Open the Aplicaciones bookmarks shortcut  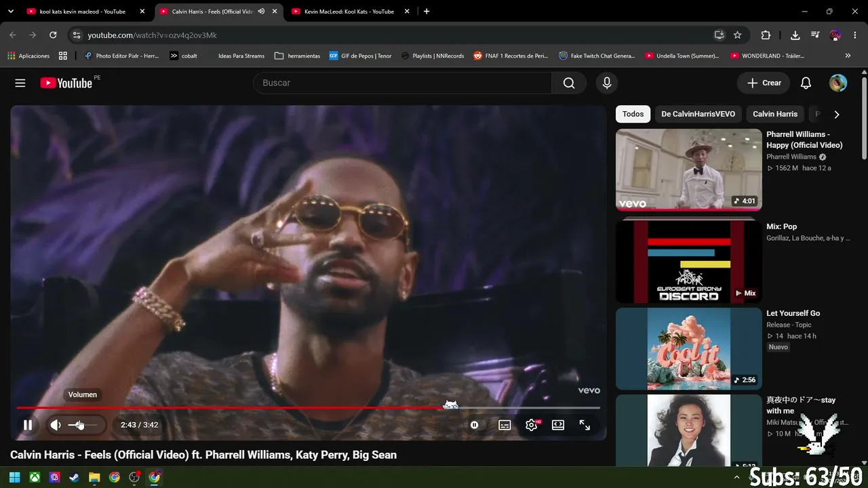tap(28, 56)
